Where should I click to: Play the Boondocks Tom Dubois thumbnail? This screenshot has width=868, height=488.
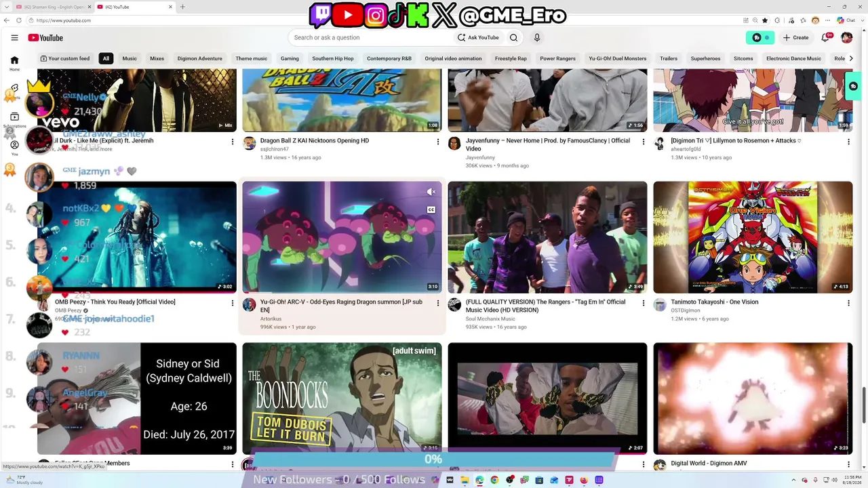coord(342,399)
